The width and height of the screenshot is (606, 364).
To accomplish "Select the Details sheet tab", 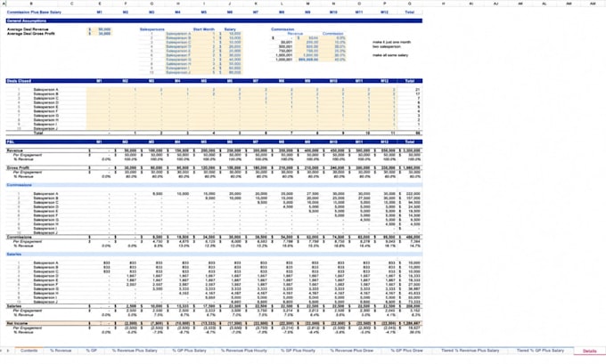I will coord(589,351).
